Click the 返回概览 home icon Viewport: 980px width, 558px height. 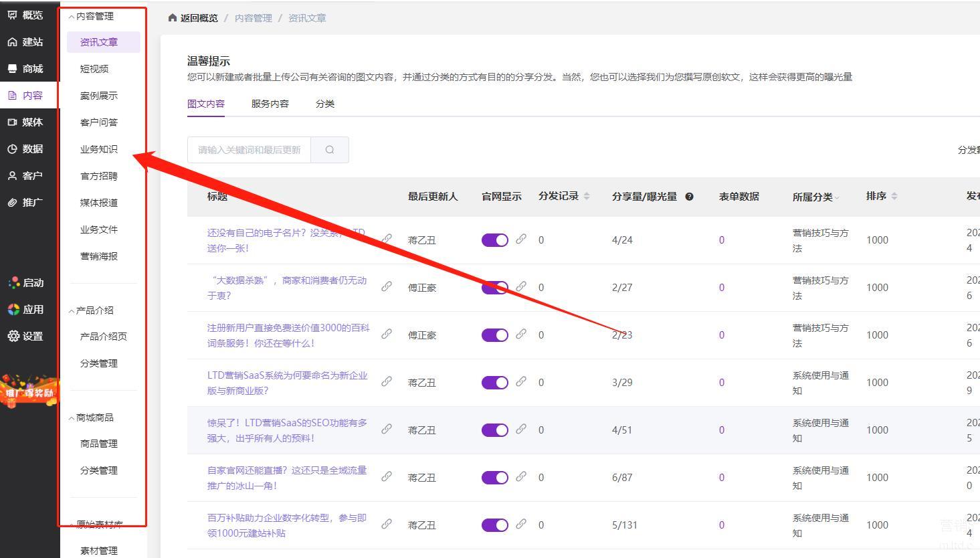click(x=173, y=18)
